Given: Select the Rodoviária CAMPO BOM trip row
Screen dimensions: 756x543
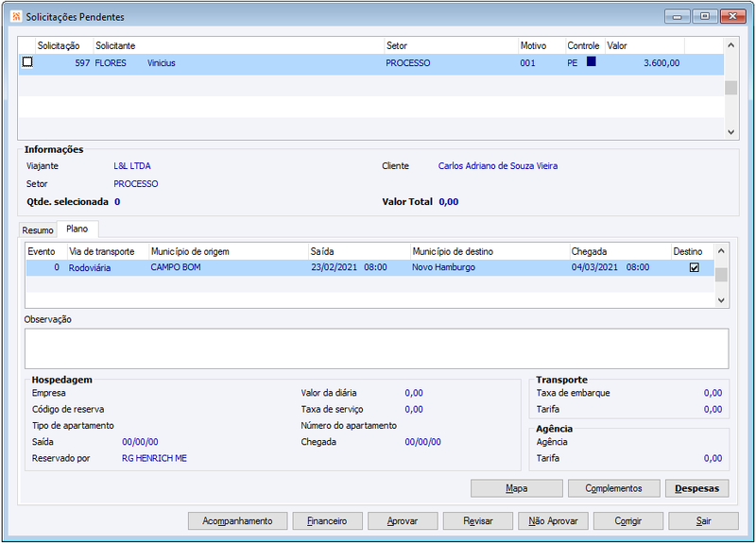Looking at the screenshot, I should [x=369, y=267].
